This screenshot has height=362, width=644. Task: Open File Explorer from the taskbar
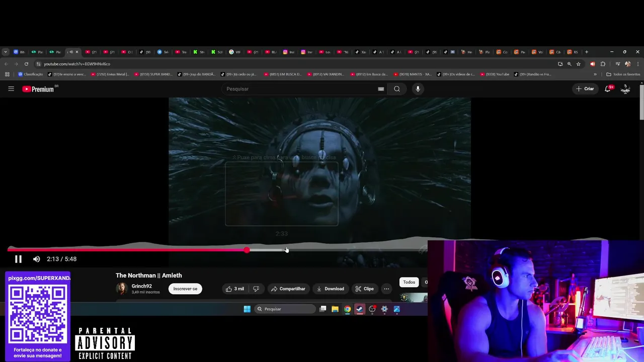335,309
